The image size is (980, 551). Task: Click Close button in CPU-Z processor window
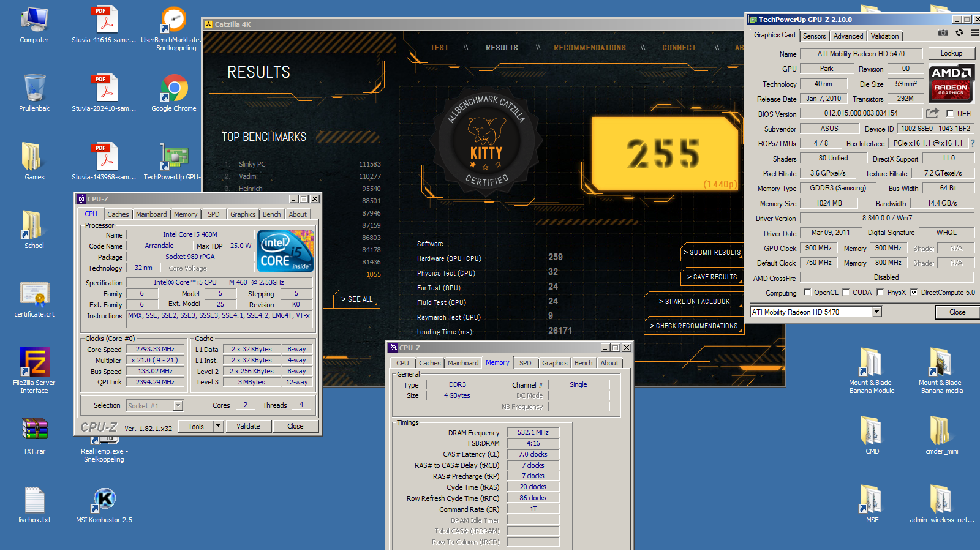click(295, 426)
